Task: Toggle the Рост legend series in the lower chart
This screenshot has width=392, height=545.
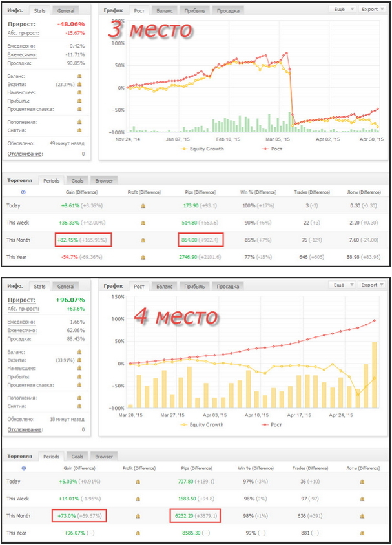Action: 272,425
